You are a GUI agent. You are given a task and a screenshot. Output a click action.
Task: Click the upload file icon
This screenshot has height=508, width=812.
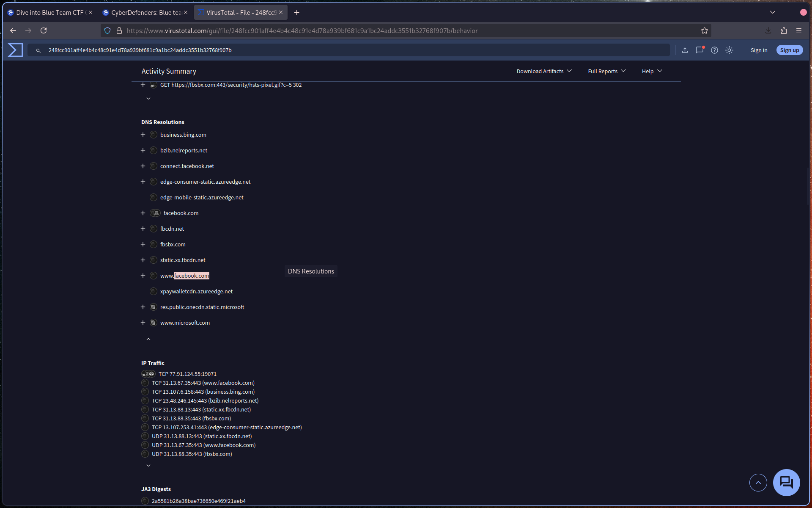pos(685,50)
